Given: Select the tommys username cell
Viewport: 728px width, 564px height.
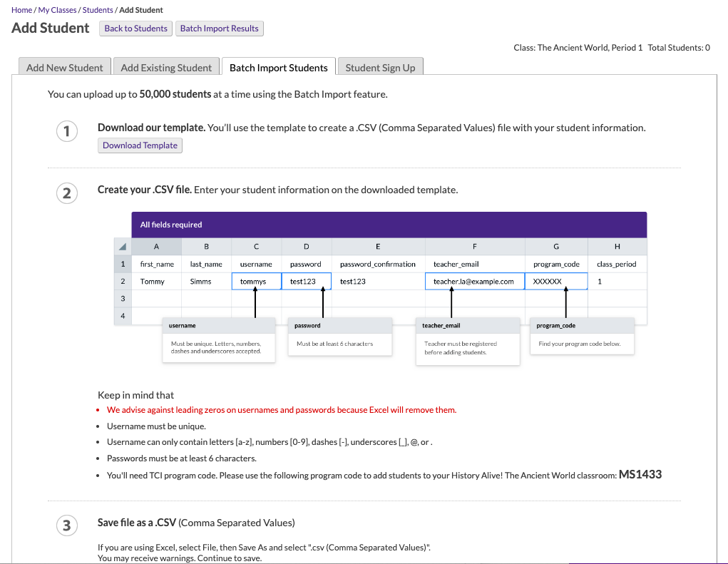Looking at the screenshot, I should pos(256,281).
